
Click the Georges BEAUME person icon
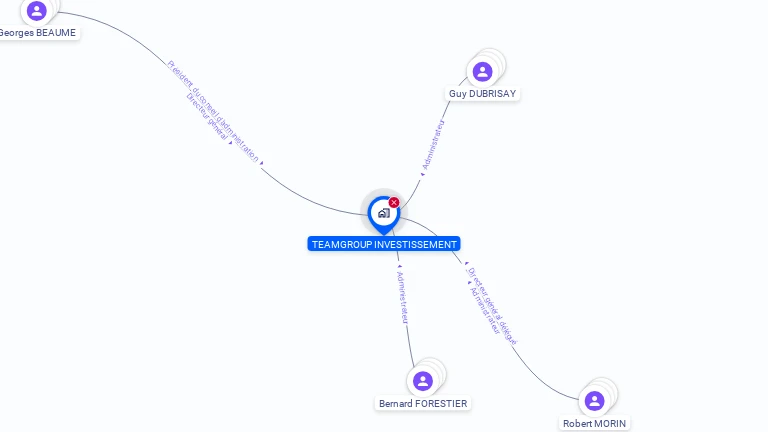(36, 10)
